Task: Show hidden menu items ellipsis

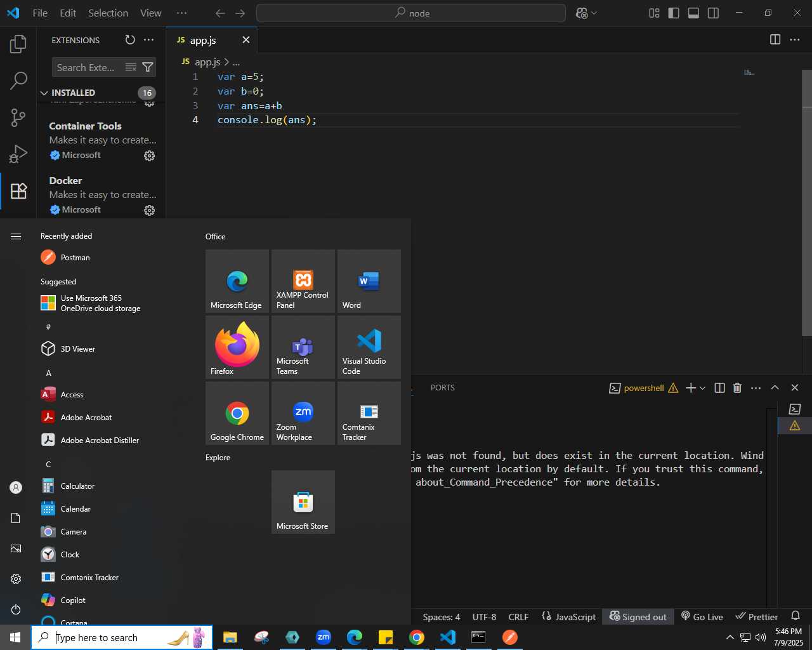Action: [x=181, y=13]
